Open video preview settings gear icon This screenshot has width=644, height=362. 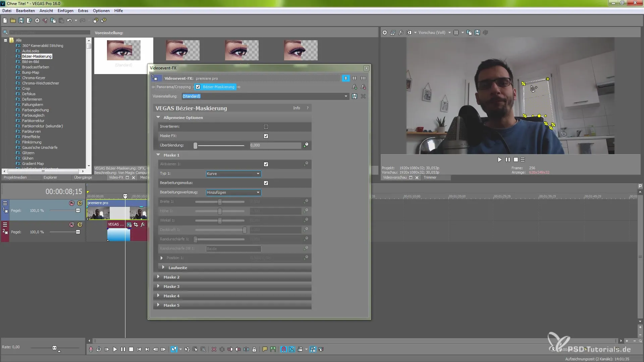385,33
